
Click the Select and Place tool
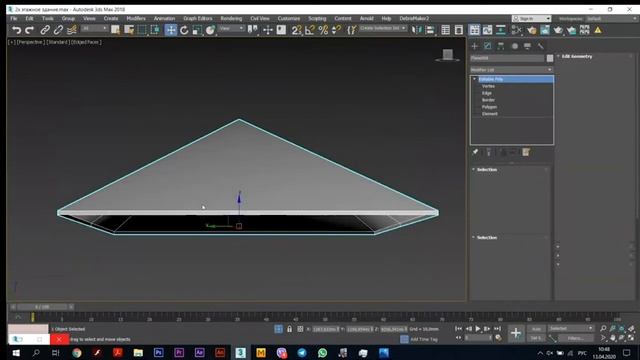click(x=210, y=30)
